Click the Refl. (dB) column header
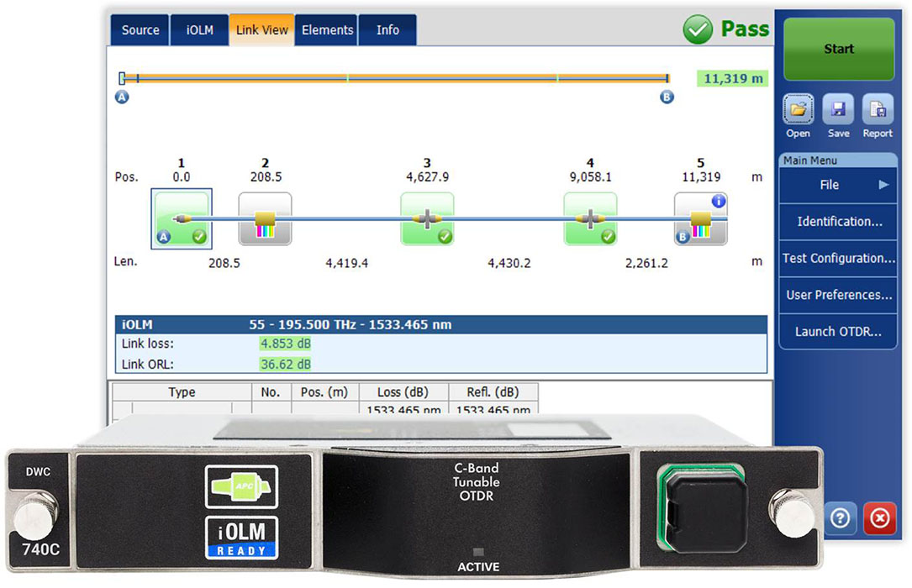Image resolution: width=912 pixels, height=588 pixels. pos(493,392)
